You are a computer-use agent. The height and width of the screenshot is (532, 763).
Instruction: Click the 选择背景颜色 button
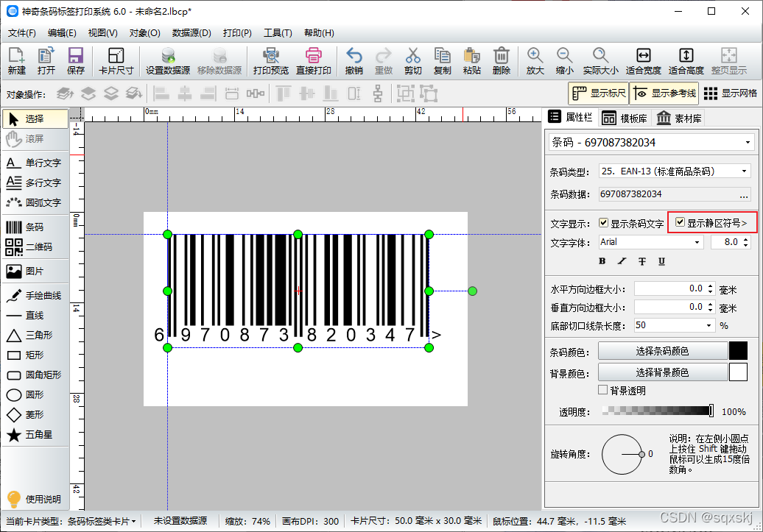point(662,372)
